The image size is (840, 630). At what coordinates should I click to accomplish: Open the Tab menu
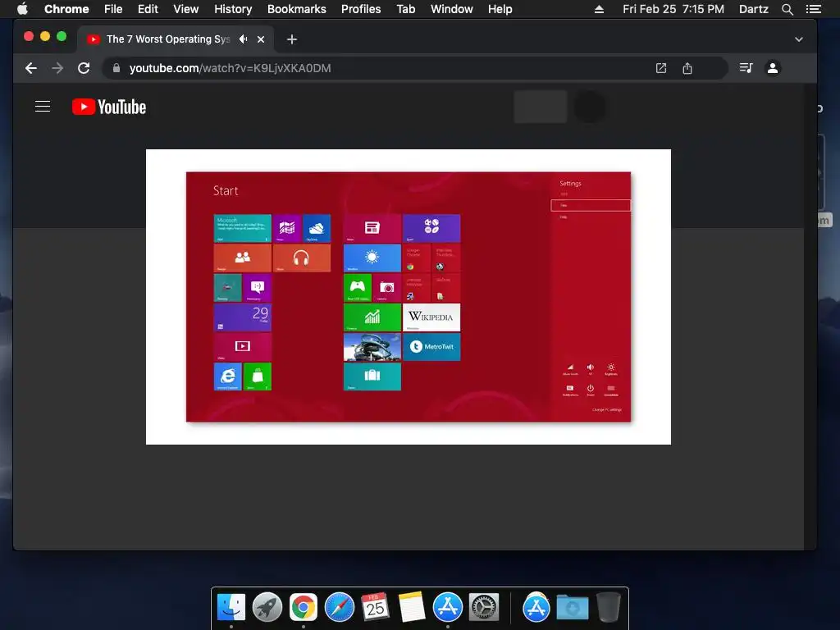click(406, 9)
